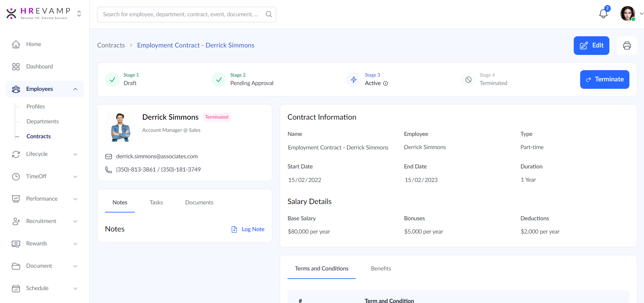Switch to the Tasks tab
The image size is (644, 303).
156,202
